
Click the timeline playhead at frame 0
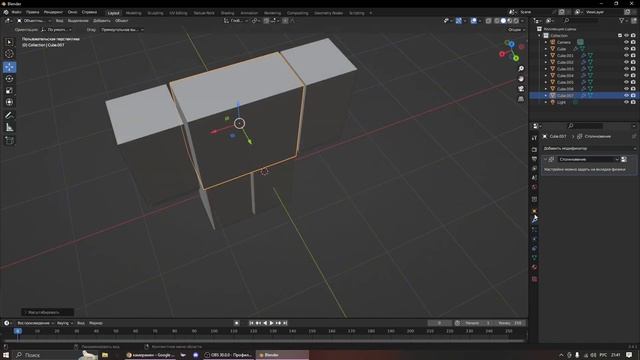tap(18, 331)
